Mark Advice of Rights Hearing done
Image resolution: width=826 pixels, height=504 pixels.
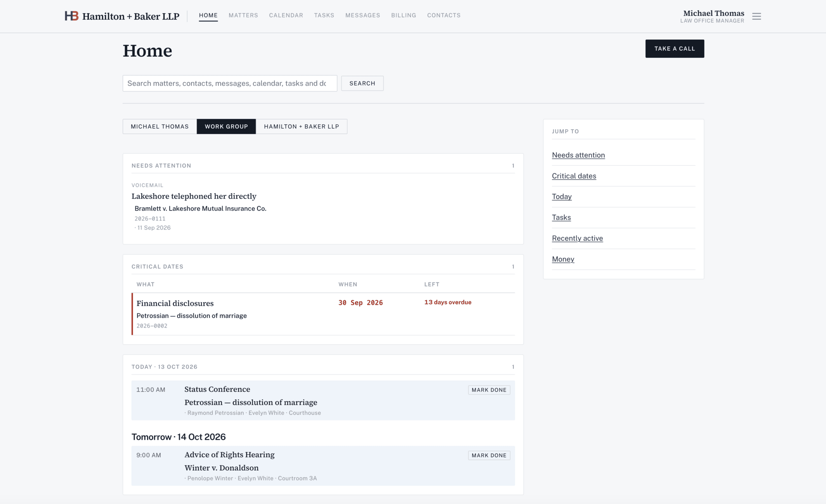[x=489, y=455]
